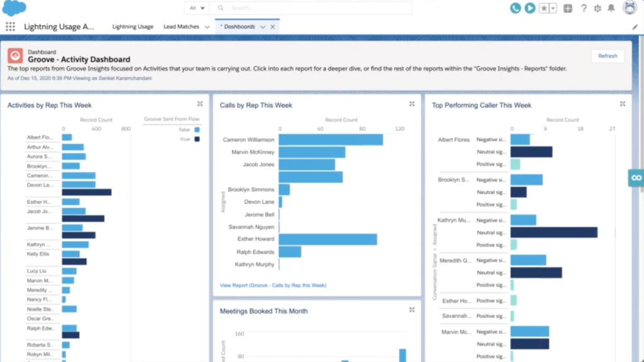Open the user profile avatar

click(x=630, y=8)
